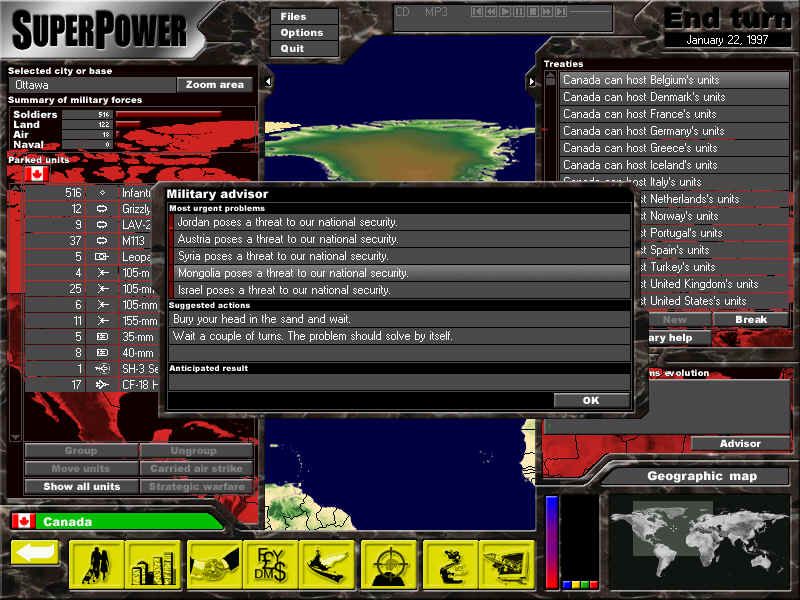
Task: Choose 'Bury your head in the sand' action
Action: click(399, 319)
